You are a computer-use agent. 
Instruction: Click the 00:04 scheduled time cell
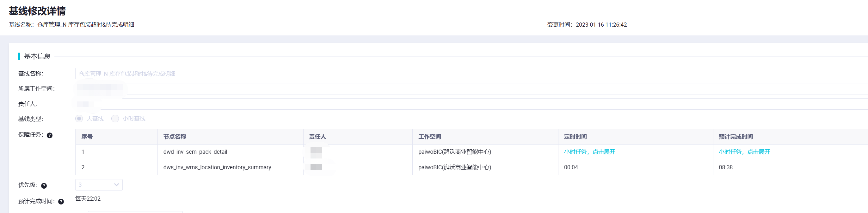coord(571,167)
